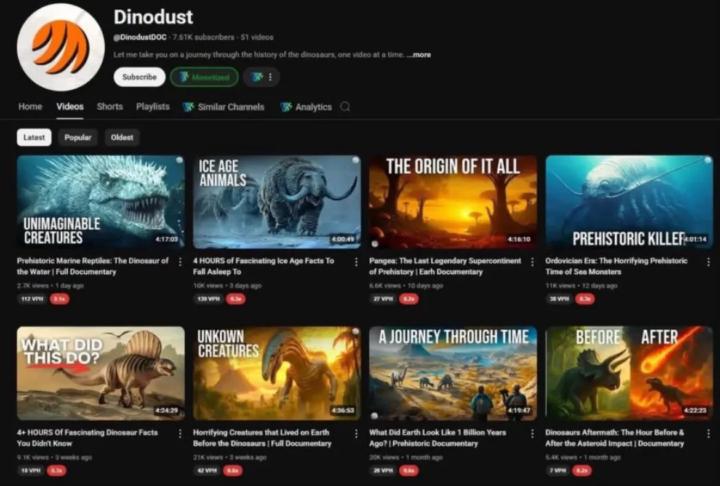
Task: Open the channel search magnifier icon
Action: click(345, 107)
